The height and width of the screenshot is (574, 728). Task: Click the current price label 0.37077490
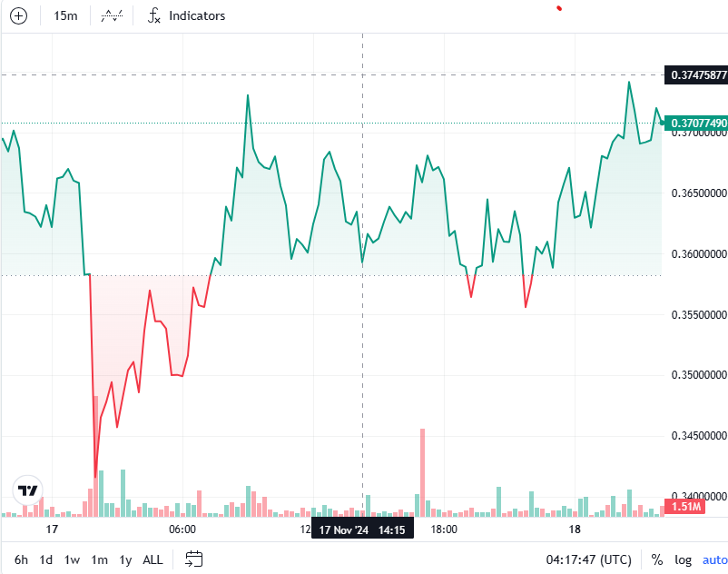[697, 123]
